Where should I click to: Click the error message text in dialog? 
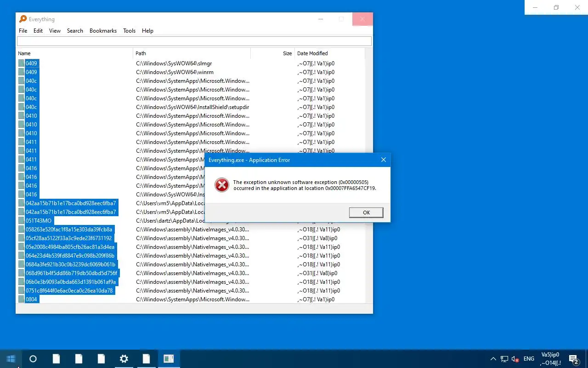pyautogui.click(x=305, y=185)
